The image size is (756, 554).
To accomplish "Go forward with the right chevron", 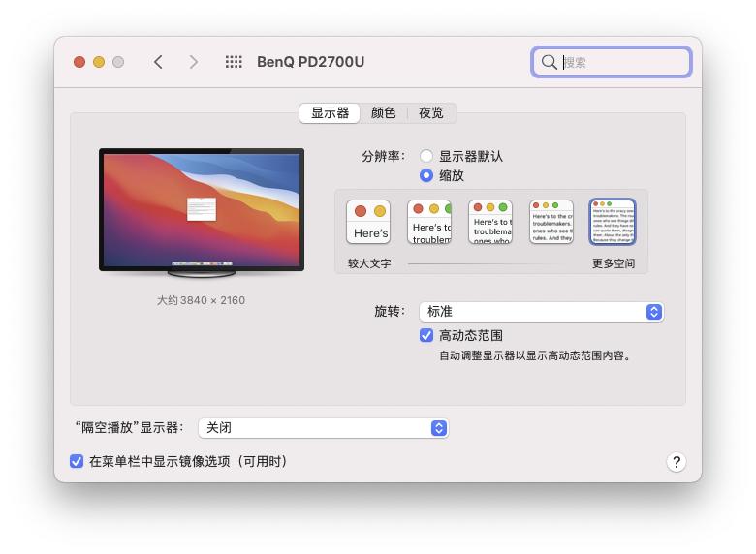I will coord(193,62).
